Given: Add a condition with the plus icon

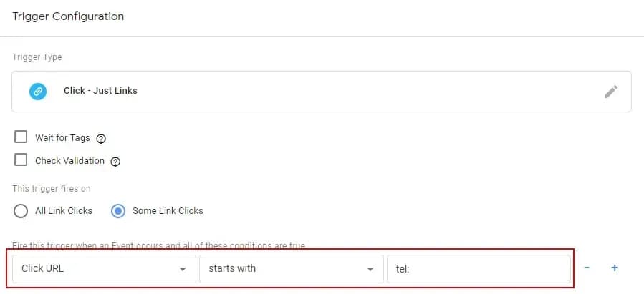Looking at the screenshot, I should (614, 268).
